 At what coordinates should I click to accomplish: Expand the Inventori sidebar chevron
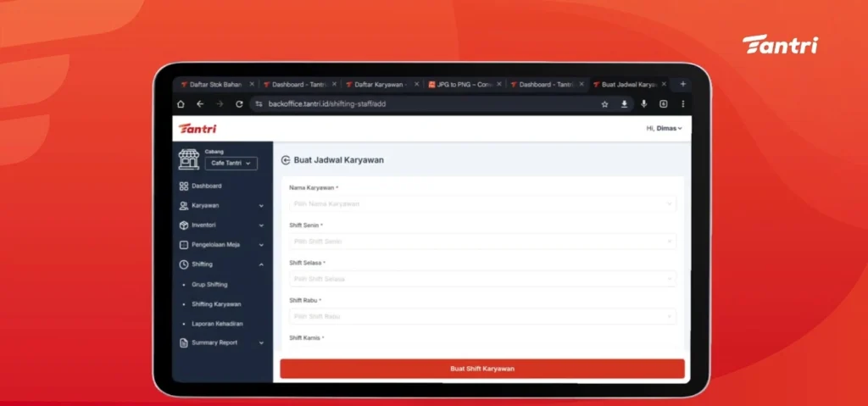261,225
